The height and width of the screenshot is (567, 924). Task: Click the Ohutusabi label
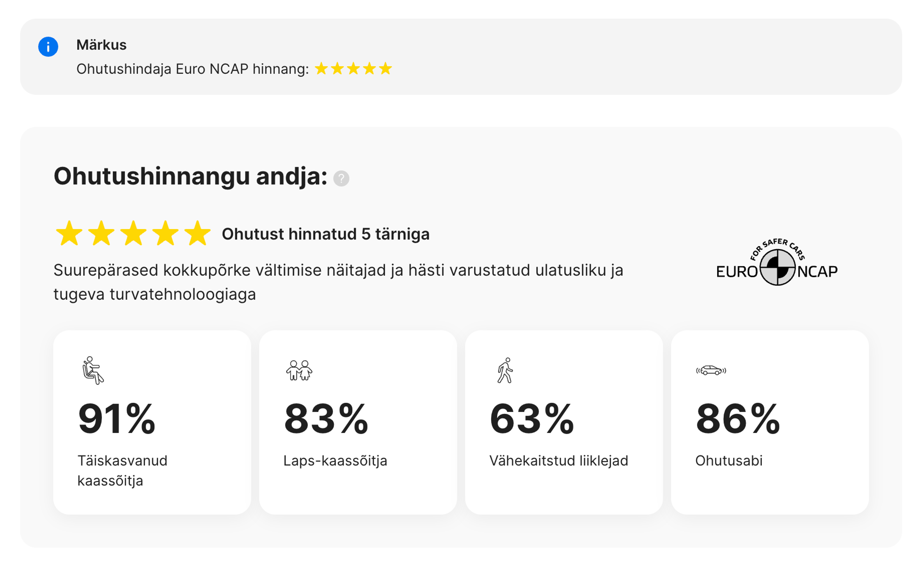click(729, 460)
